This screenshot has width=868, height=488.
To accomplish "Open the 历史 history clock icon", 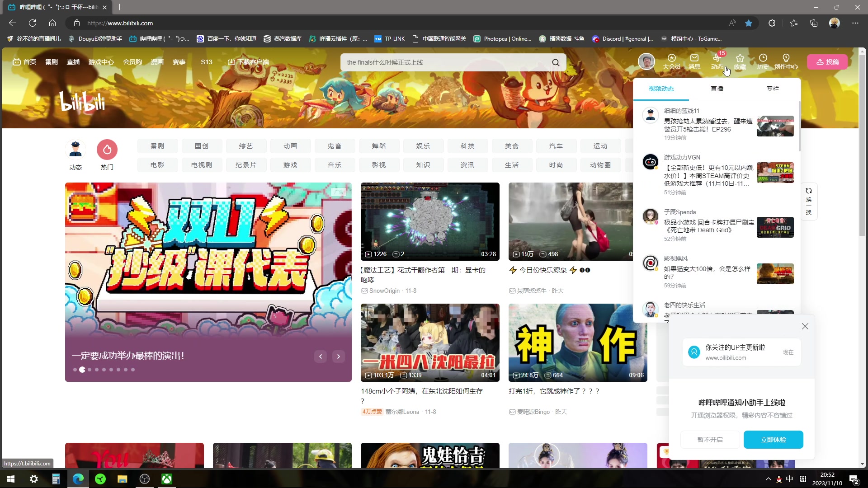I will (x=763, y=62).
